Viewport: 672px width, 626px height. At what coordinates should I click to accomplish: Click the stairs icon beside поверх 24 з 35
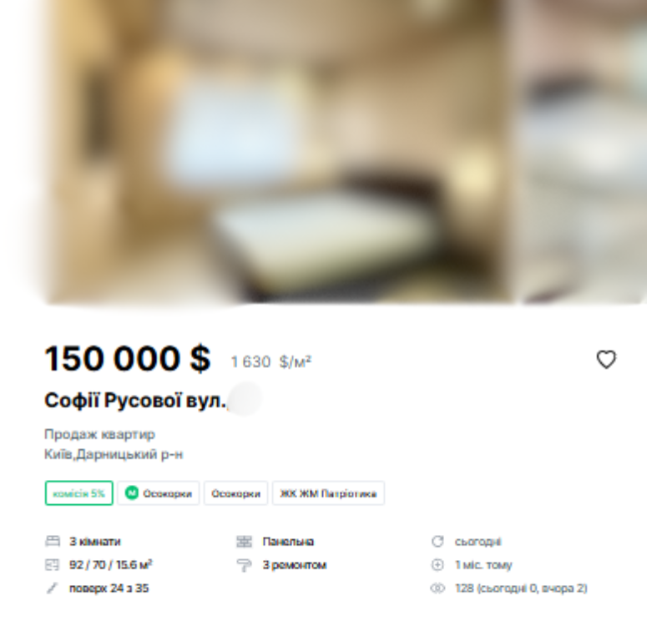click(52, 588)
